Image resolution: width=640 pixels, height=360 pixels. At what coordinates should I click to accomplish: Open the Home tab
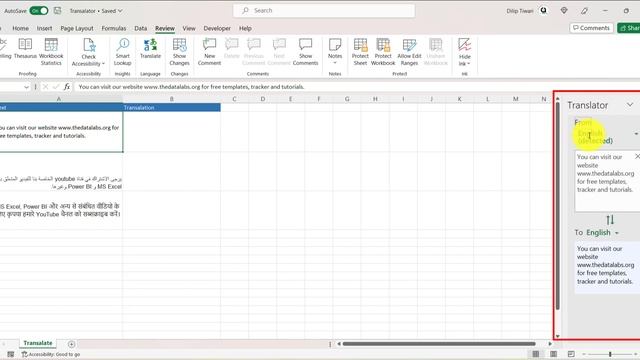pos(20,28)
